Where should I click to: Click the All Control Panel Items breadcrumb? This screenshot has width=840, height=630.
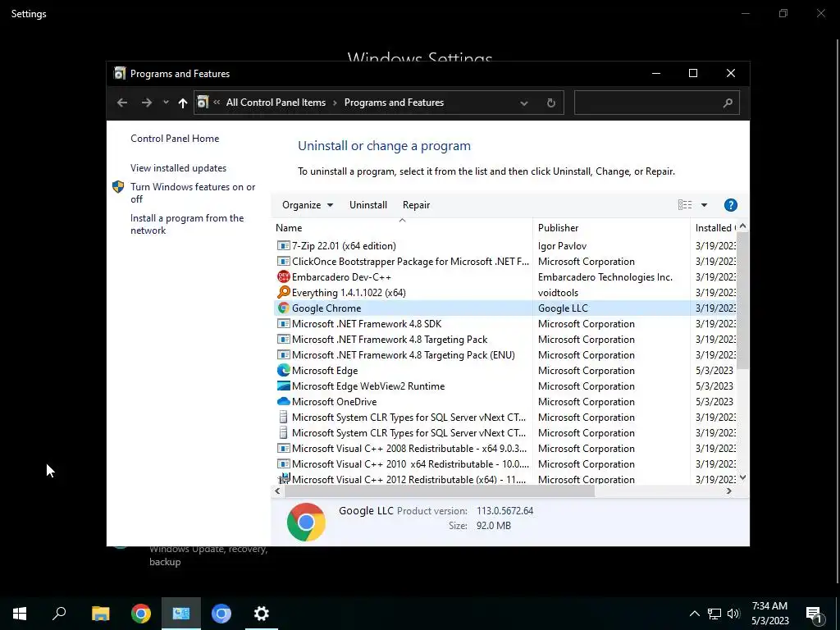click(x=276, y=103)
